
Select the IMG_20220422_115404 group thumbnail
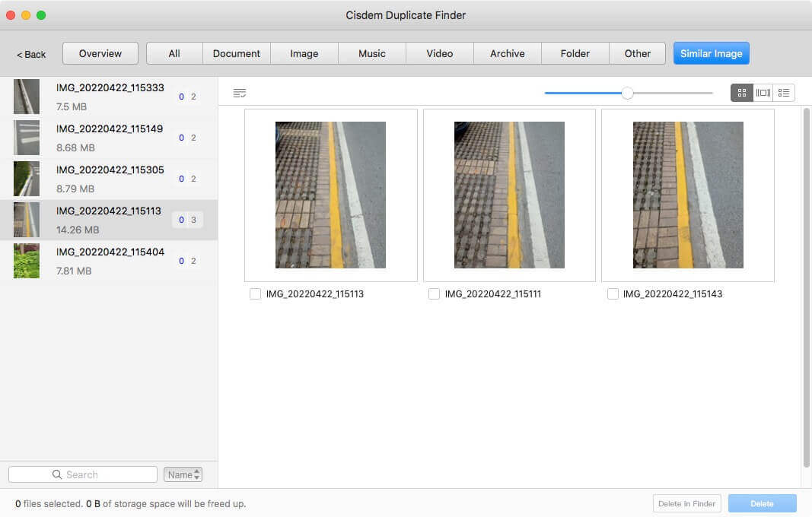coord(26,261)
